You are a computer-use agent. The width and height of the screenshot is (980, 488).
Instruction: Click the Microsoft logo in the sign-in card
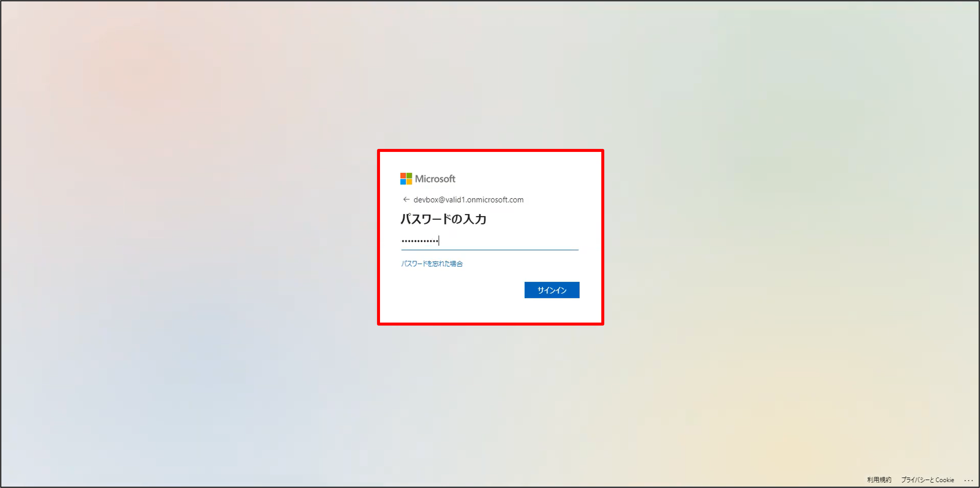[x=427, y=179]
